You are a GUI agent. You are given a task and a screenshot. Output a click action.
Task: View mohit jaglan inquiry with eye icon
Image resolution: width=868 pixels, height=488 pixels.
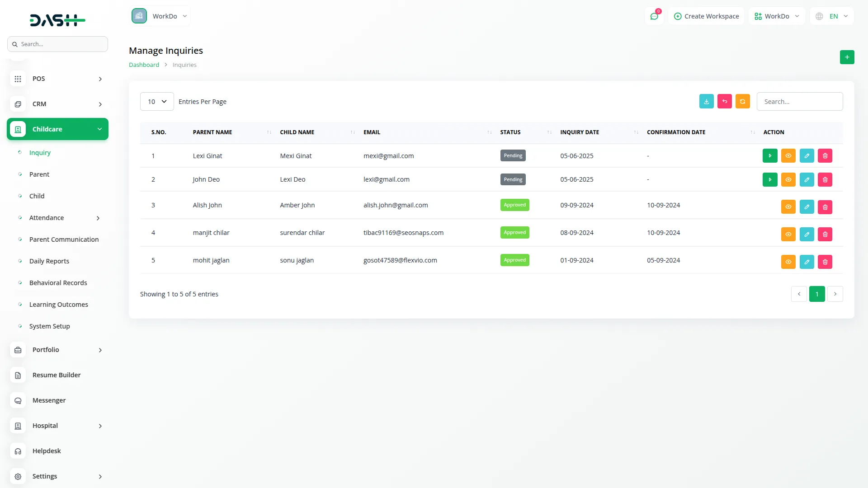(788, 262)
